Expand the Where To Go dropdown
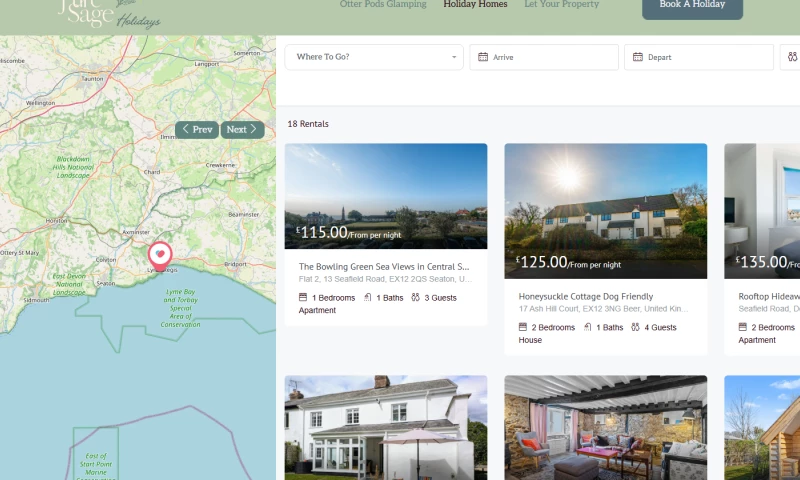This screenshot has width=800, height=480. coord(374,57)
